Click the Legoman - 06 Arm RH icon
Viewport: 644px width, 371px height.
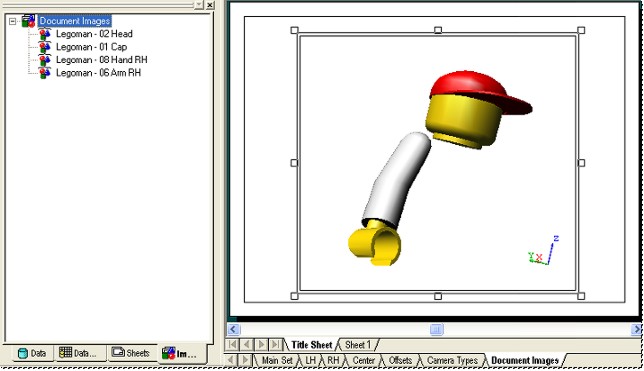44,73
